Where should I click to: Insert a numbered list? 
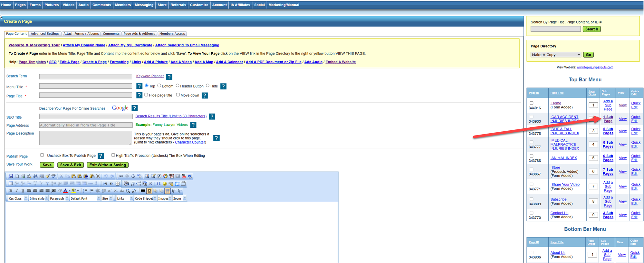coord(85,191)
